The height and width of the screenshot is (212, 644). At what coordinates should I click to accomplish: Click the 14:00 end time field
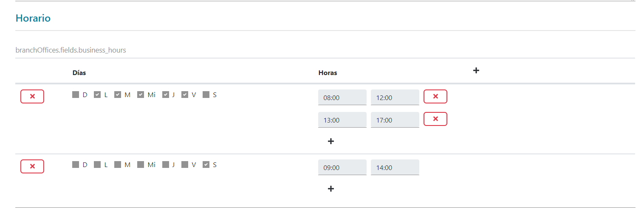395,167
